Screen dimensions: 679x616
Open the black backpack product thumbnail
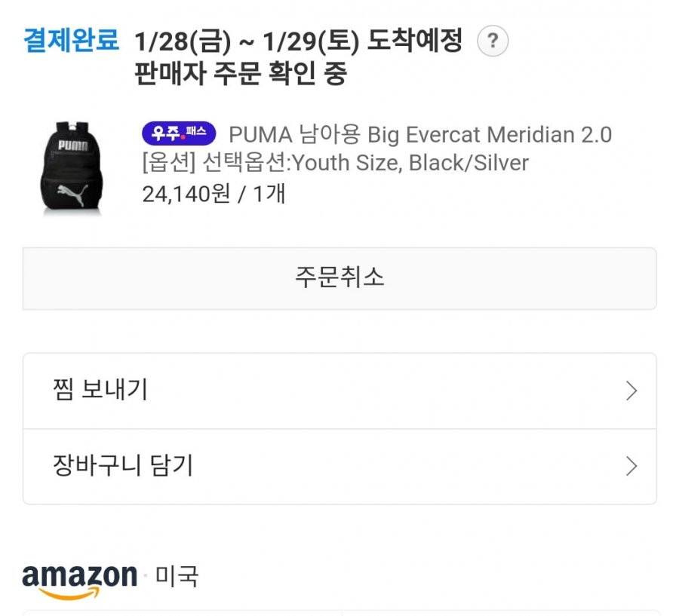click(72, 168)
